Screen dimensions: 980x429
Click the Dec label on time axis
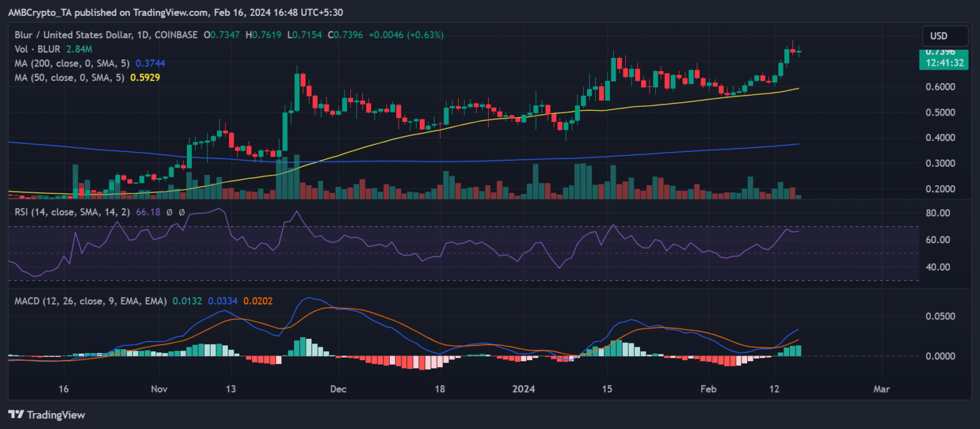pyautogui.click(x=339, y=389)
